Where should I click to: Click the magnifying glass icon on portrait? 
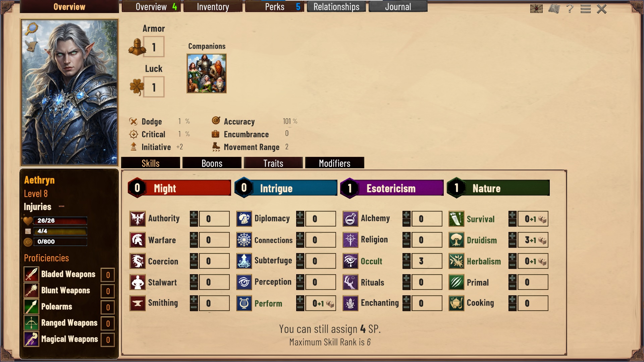tap(32, 29)
